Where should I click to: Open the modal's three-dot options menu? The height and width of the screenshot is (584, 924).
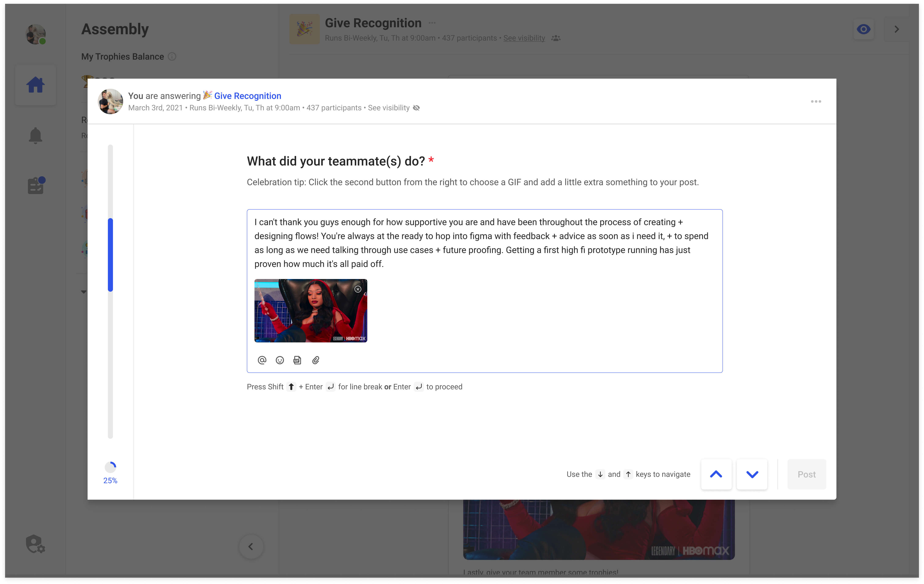[x=816, y=102]
